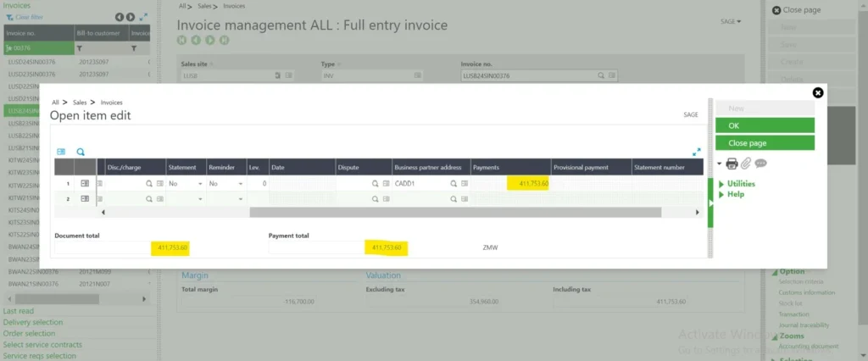Open the Statement dropdown in row 1
Viewport: 868px width, 361px height.
[200, 183]
